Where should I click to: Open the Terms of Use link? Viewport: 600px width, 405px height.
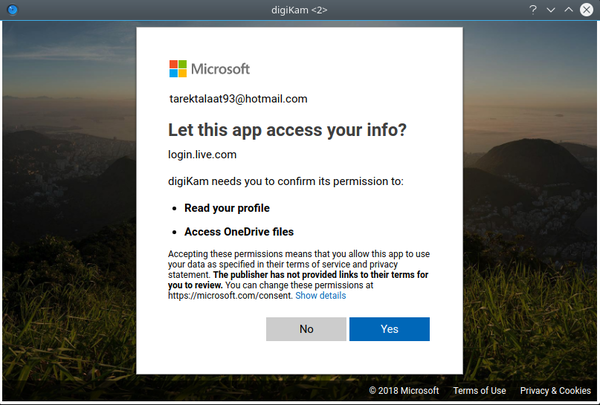tap(479, 391)
